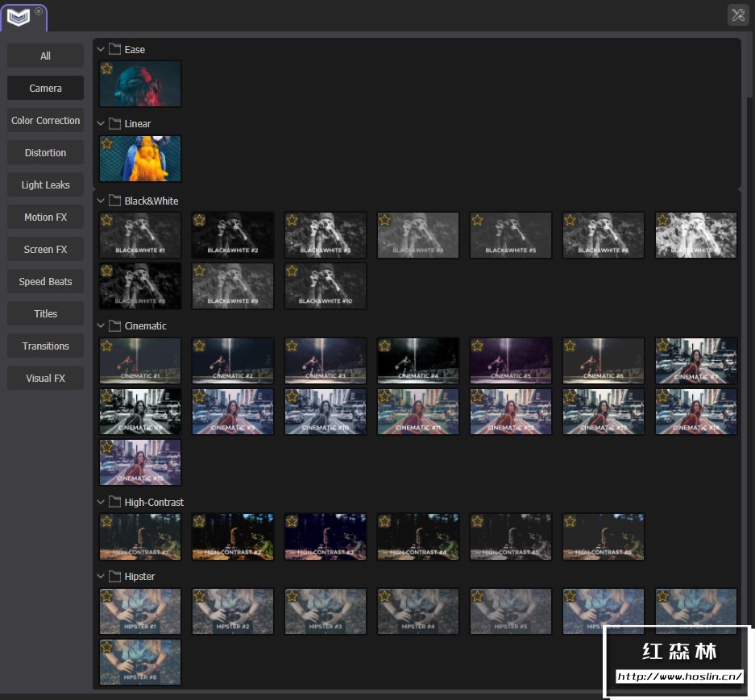
Task: Click the High-Contrast folder label
Action: pos(154,502)
